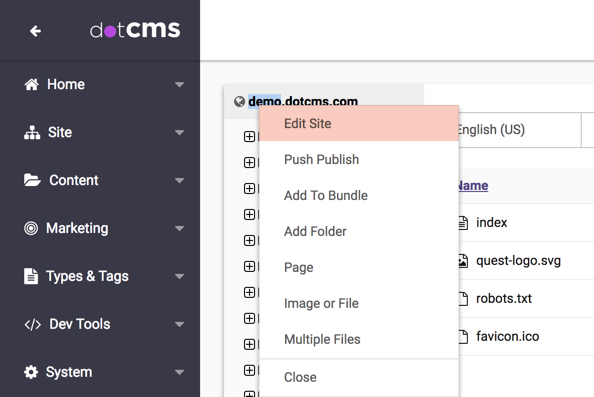Click the Marketing target icon

click(x=31, y=228)
